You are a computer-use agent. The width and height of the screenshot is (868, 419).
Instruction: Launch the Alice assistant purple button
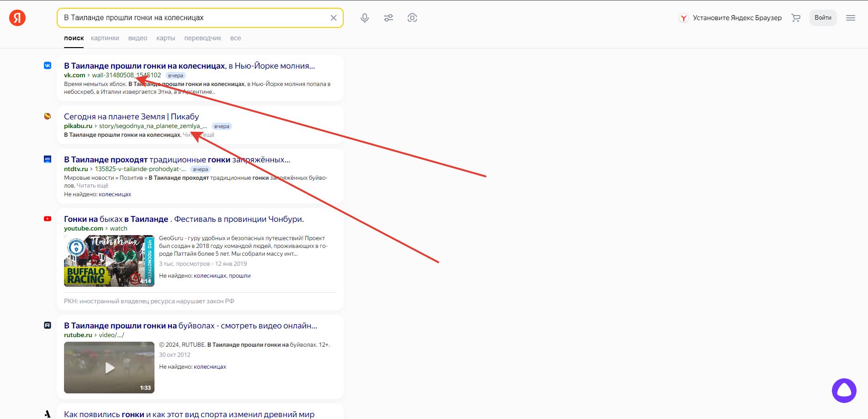click(844, 391)
